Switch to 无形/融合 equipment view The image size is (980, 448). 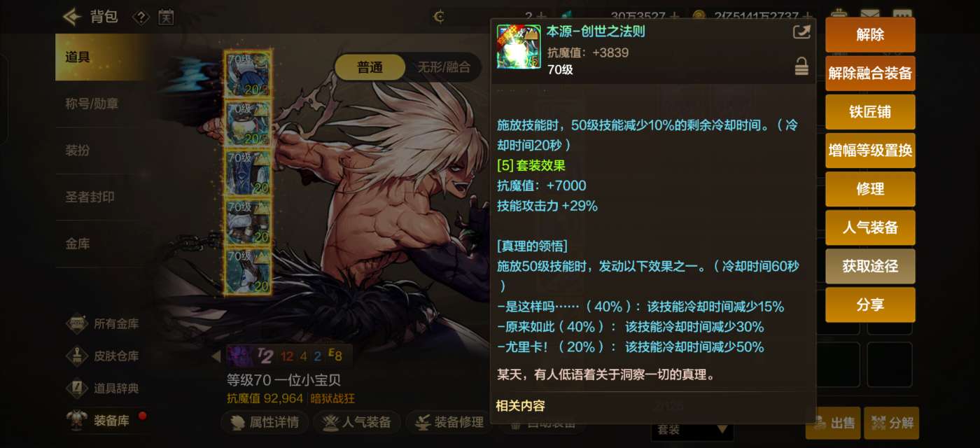click(444, 67)
